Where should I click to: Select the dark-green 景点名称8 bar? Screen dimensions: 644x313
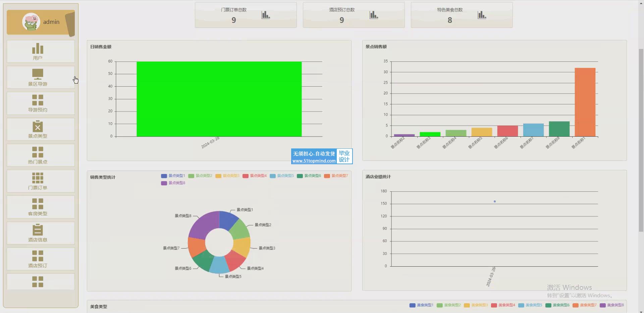tap(559, 129)
